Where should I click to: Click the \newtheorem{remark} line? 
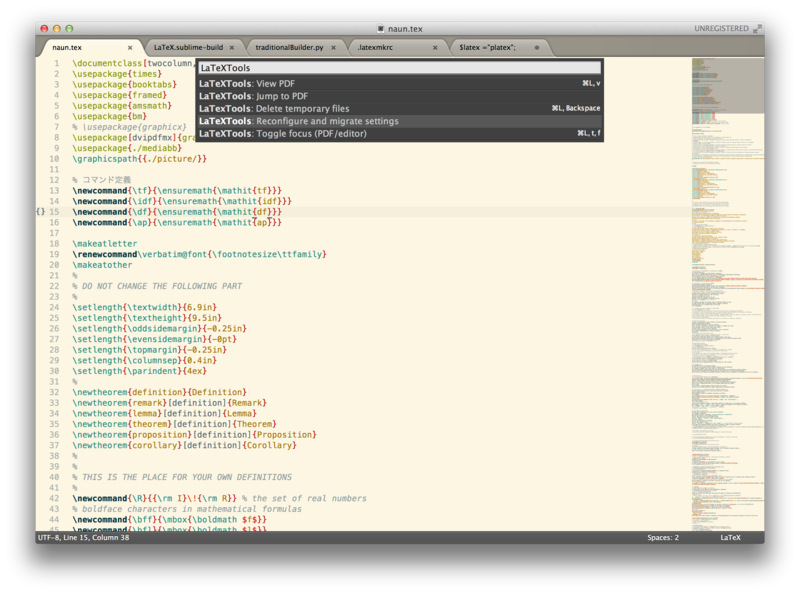tap(169, 403)
